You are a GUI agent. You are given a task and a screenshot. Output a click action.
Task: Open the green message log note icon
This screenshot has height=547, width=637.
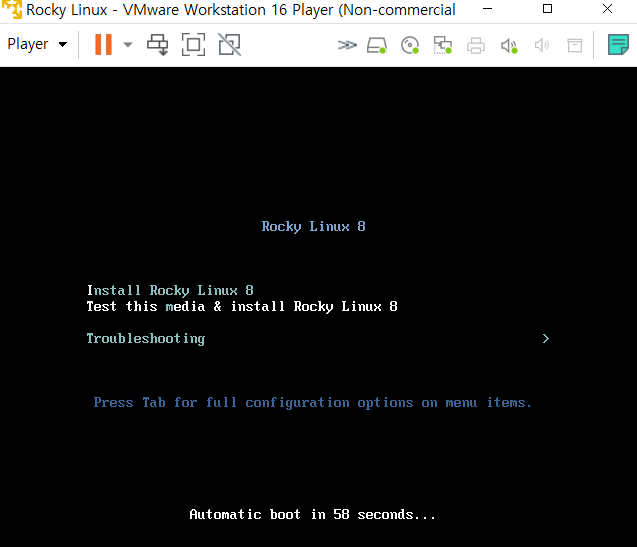(618, 44)
